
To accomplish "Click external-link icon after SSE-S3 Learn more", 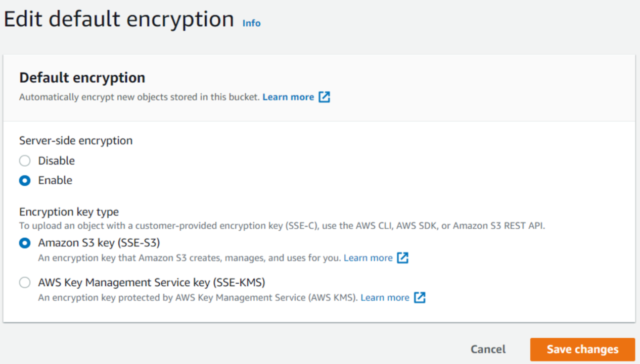I will 402,258.
